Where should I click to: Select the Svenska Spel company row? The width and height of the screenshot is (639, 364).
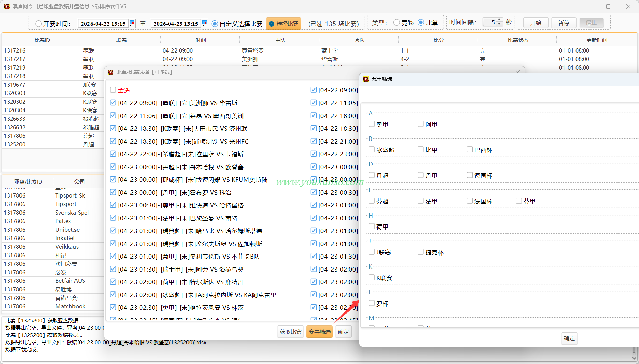53,213
